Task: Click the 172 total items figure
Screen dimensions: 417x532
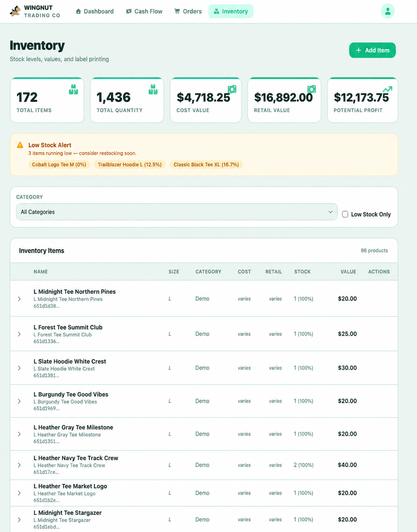Action: pos(27,98)
